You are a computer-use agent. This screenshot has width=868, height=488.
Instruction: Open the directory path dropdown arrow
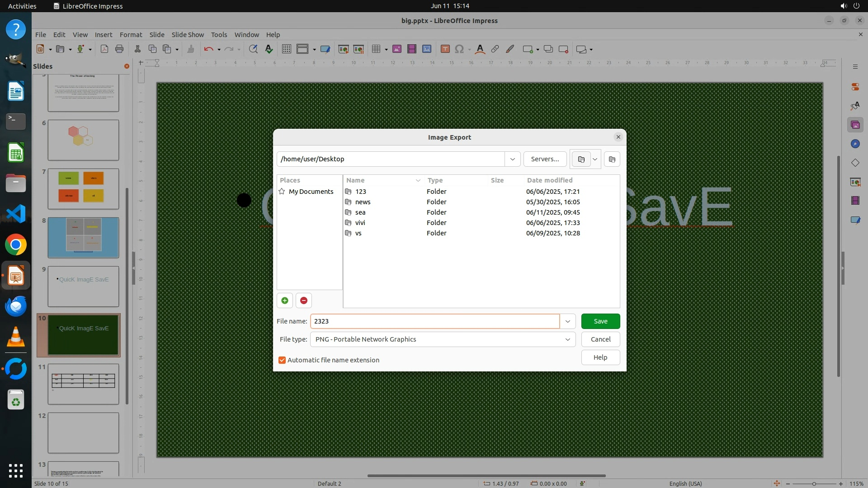click(512, 159)
